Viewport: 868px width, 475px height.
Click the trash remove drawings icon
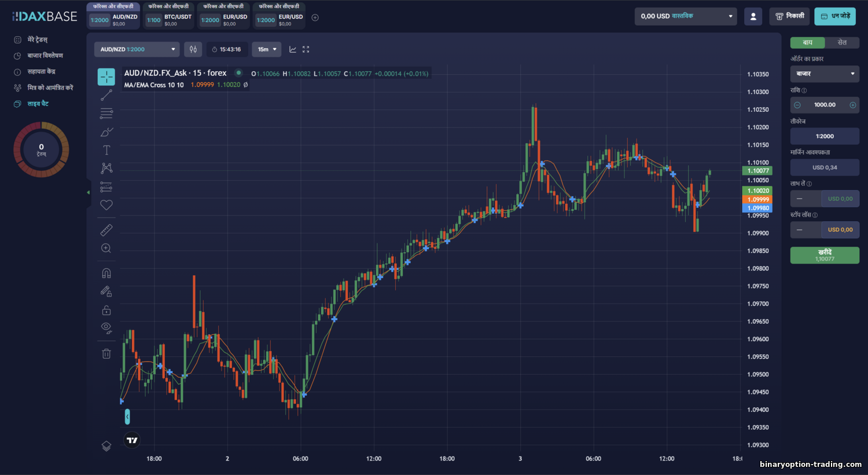pos(106,353)
